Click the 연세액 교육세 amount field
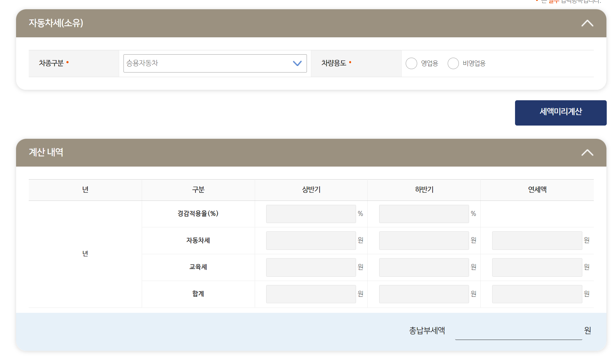The width and height of the screenshot is (616, 364). pos(537,267)
